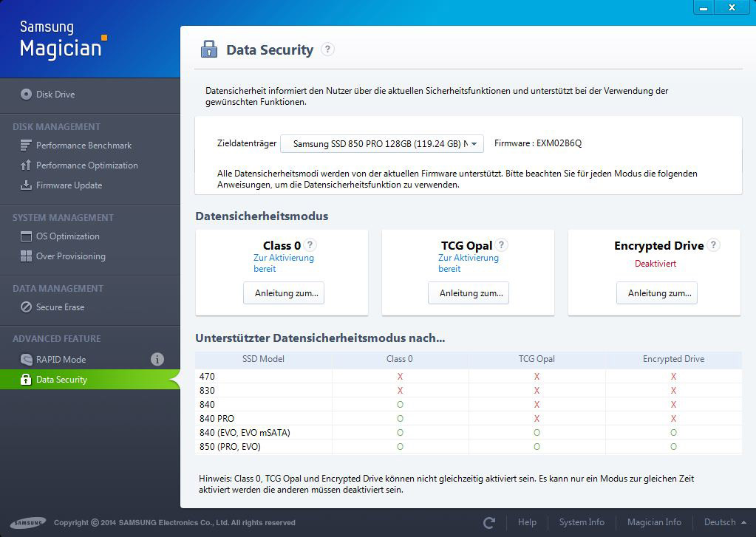This screenshot has width=756, height=537.
Task: Click the help question mark beside Data Security
Action: (328, 49)
